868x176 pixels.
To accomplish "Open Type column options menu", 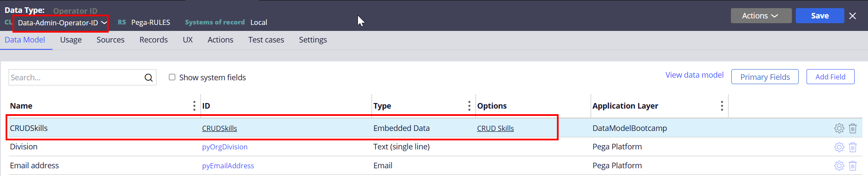I will 469,106.
